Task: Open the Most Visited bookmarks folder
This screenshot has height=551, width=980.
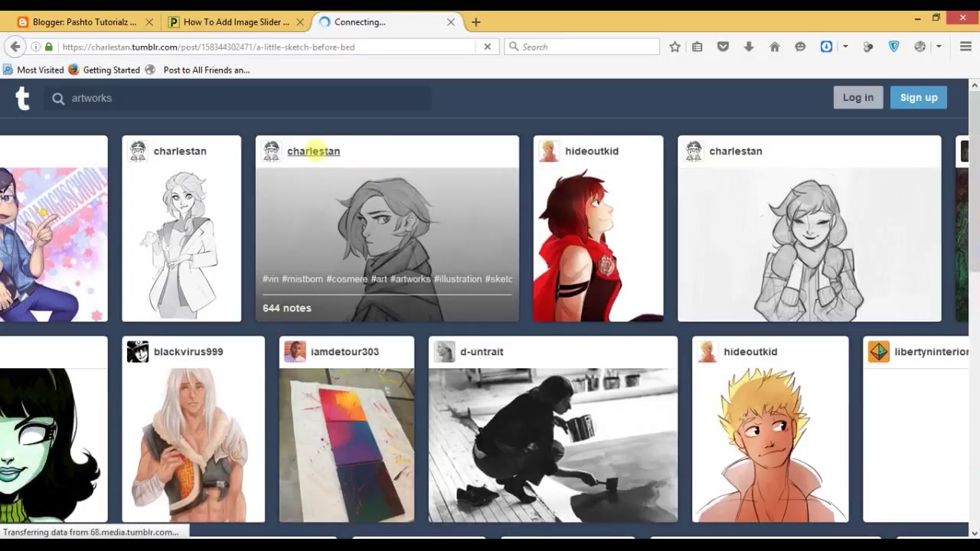Action: pos(34,70)
